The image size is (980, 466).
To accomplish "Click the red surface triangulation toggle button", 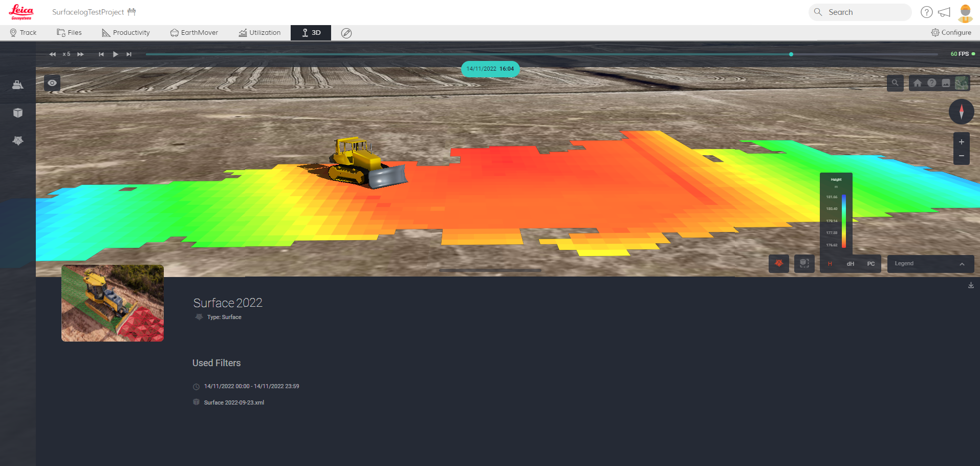I will (778, 263).
